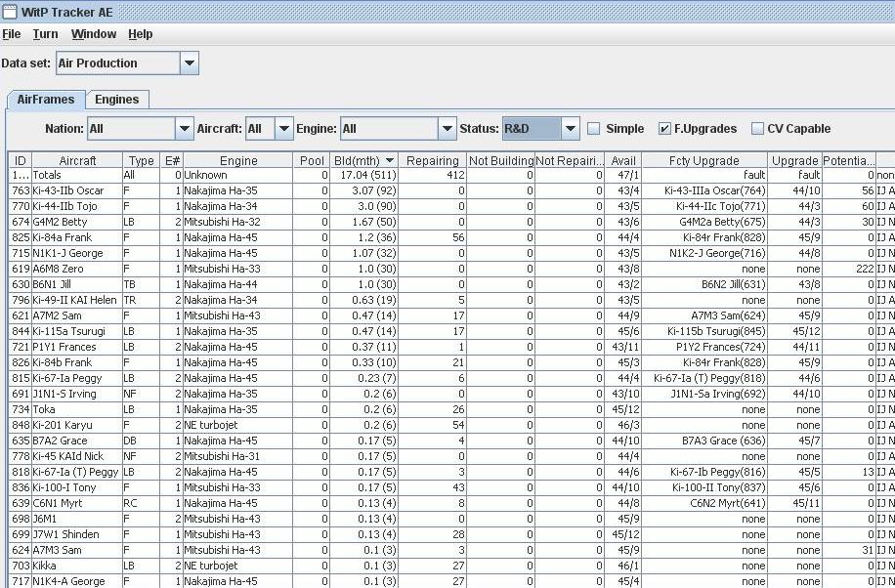Open the File menu
The height and width of the screenshot is (588, 895).
point(12,34)
